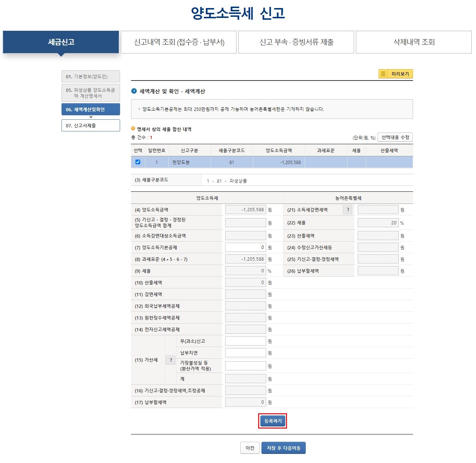Click the (6) 소득감면대상소득금액 field
The height and width of the screenshot is (463, 476).
coord(245,236)
